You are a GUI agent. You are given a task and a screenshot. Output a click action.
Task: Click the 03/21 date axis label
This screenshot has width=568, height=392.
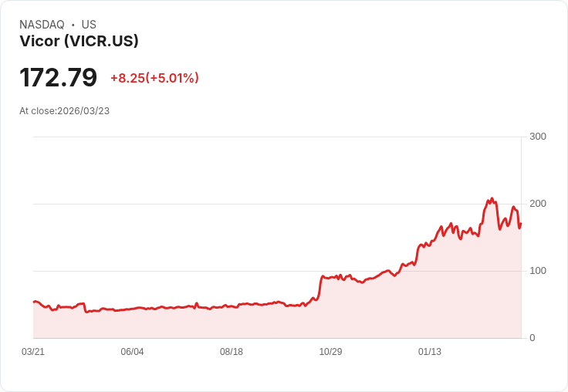33,351
